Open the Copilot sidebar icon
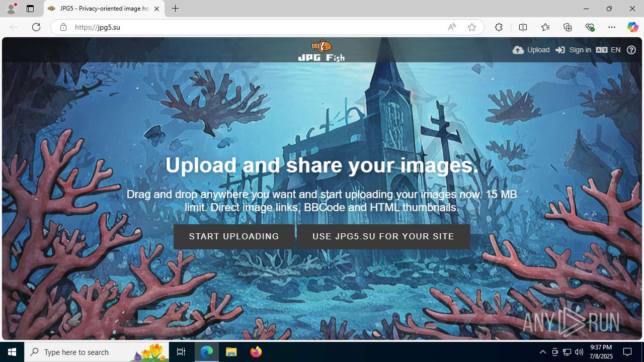The width and height of the screenshot is (644, 362). tap(632, 27)
